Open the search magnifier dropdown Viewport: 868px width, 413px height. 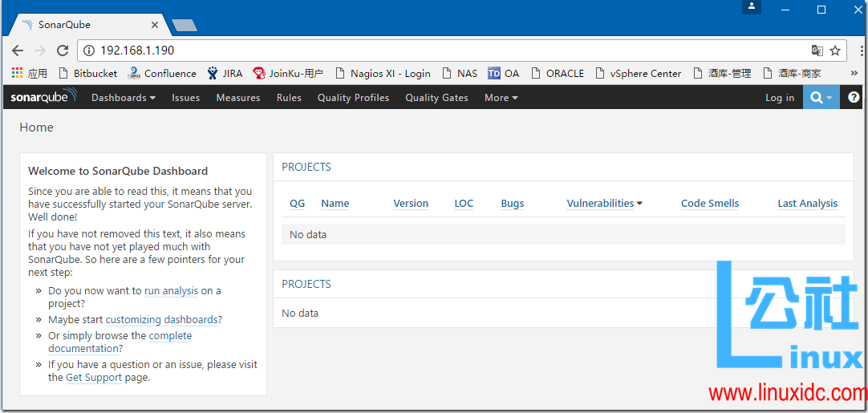click(x=821, y=98)
